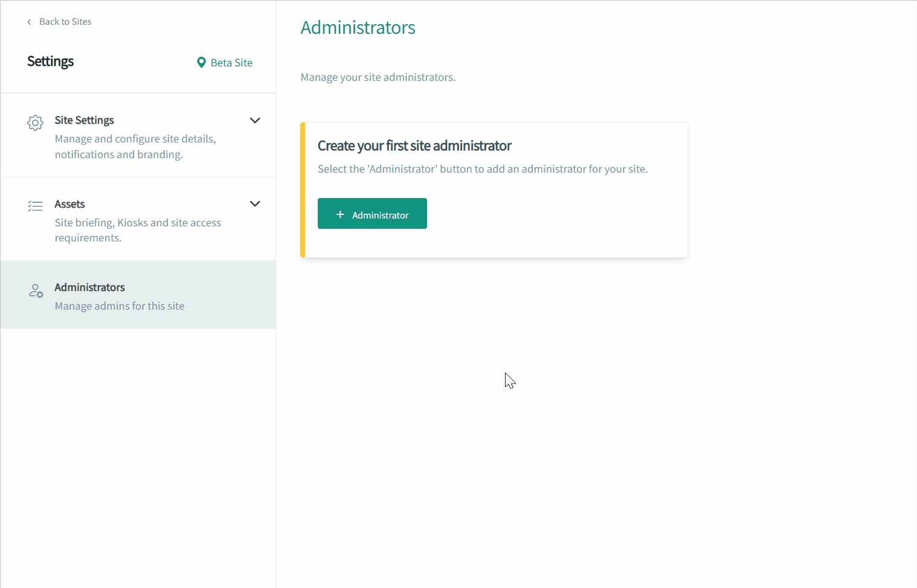Expand the Site Settings chevron
This screenshot has height=588, width=917.
click(x=255, y=120)
